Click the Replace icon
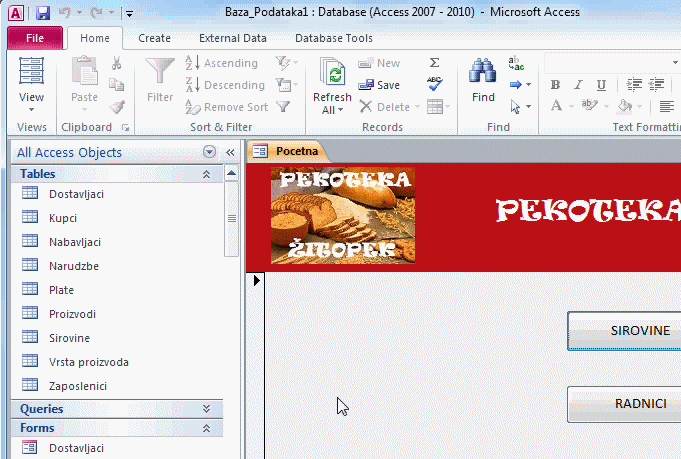Image resolution: width=681 pixels, height=459 pixels. (x=516, y=63)
